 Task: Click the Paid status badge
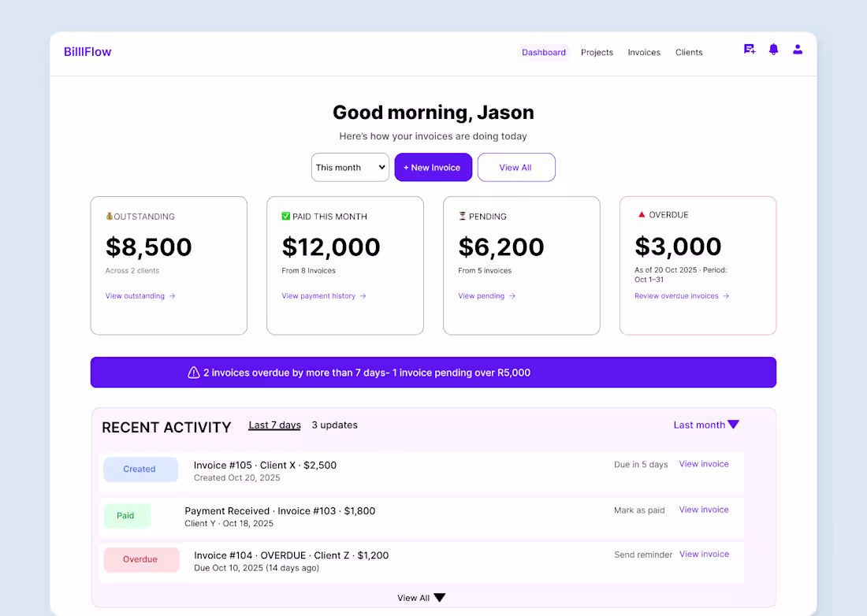(x=127, y=515)
